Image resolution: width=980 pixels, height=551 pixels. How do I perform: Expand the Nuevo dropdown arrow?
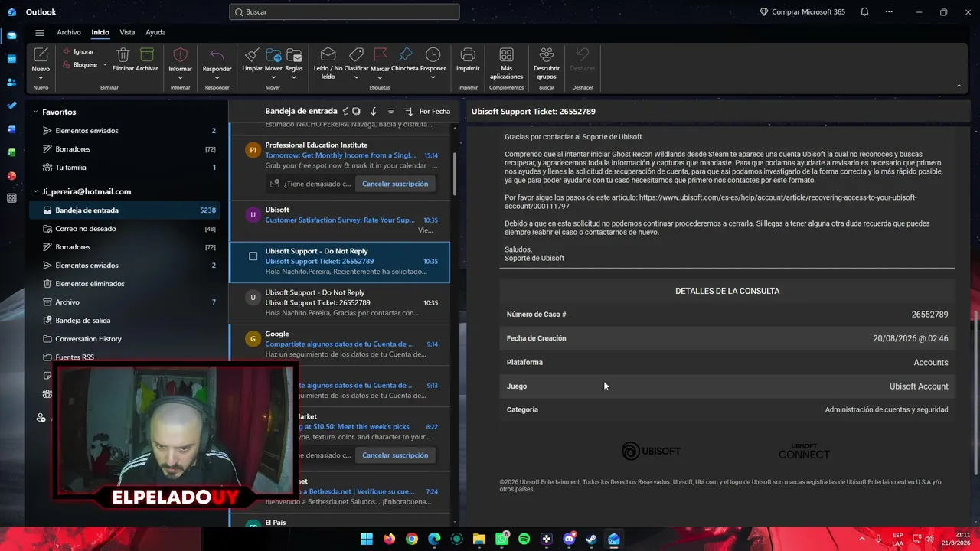point(41,78)
